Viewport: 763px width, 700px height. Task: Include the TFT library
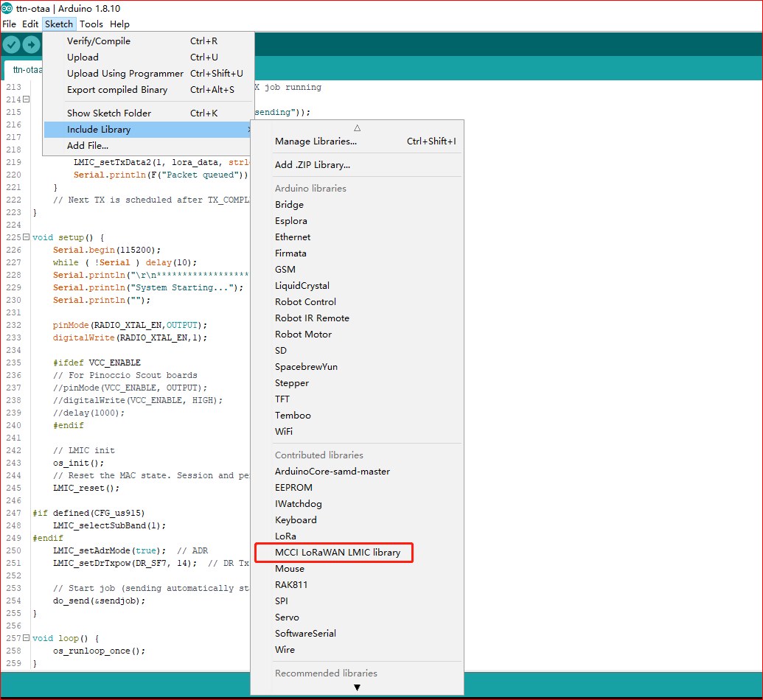(357, 399)
